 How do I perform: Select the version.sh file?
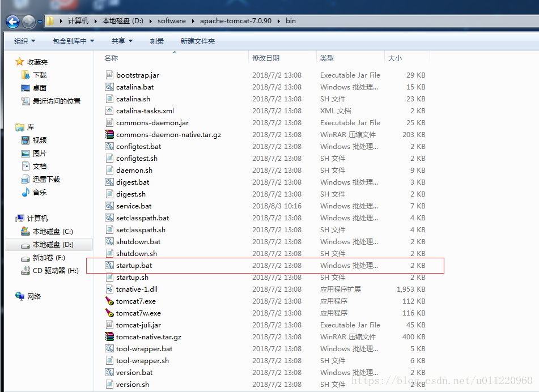coord(133,385)
